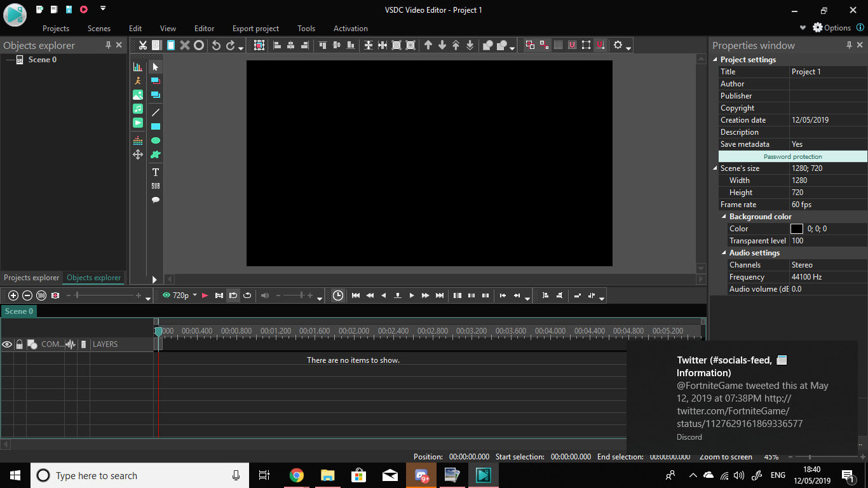
Task: Collapse the Audio settings section
Action: tap(724, 253)
